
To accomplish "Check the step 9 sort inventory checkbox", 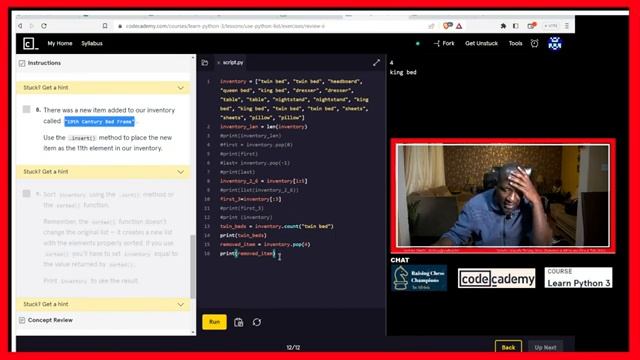I will (x=27, y=193).
